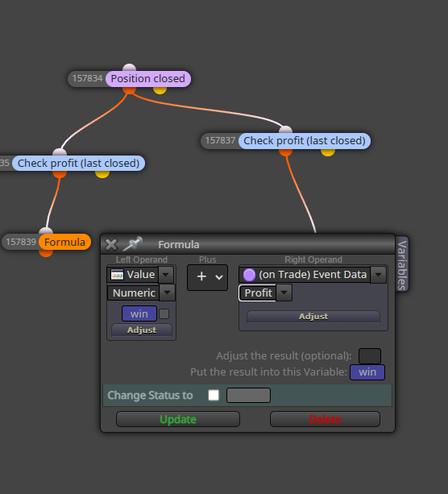Click the purple Event Data circle icon

tap(249, 275)
